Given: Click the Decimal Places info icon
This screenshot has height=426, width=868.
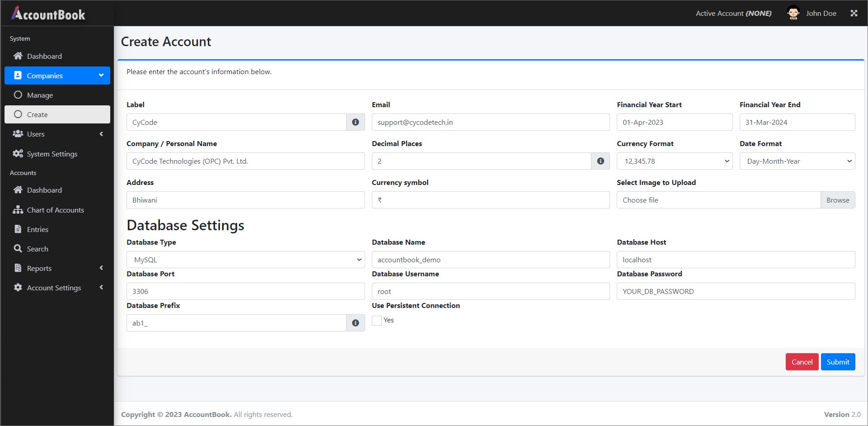Looking at the screenshot, I should click(601, 161).
